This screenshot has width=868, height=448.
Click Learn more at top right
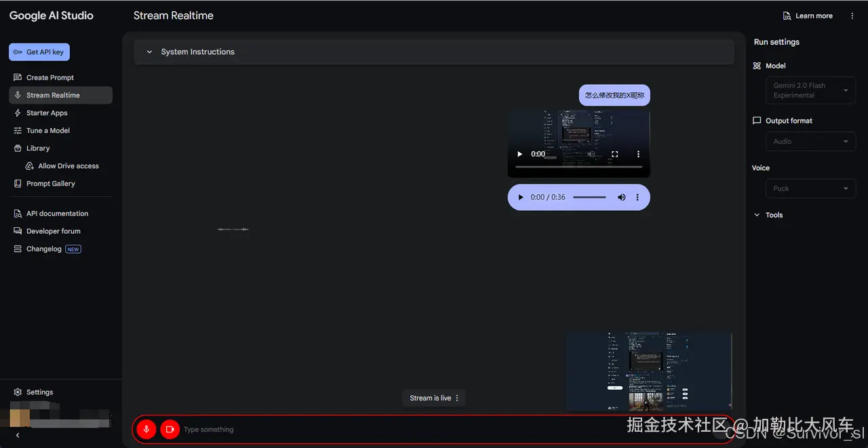click(808, 16)
